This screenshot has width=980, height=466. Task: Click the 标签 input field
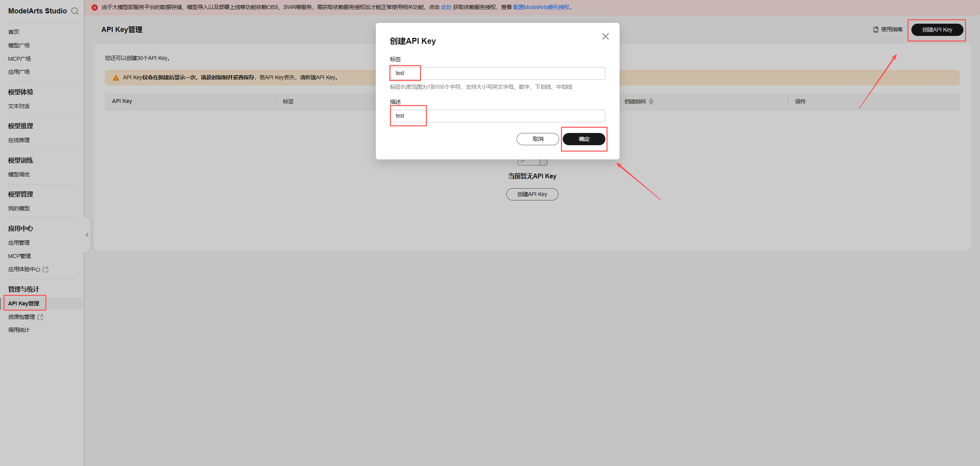tap(497, 73)
